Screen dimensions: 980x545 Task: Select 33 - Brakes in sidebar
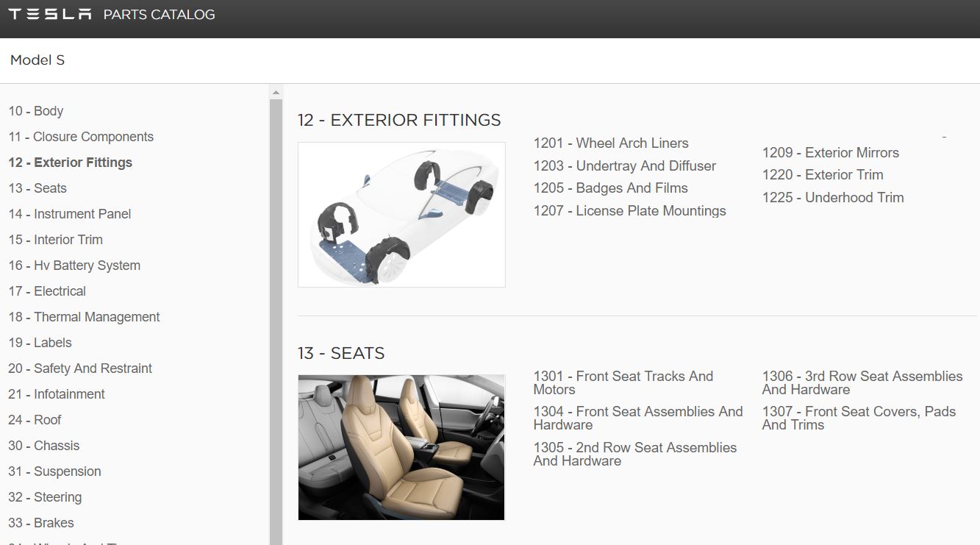(41, 523)
